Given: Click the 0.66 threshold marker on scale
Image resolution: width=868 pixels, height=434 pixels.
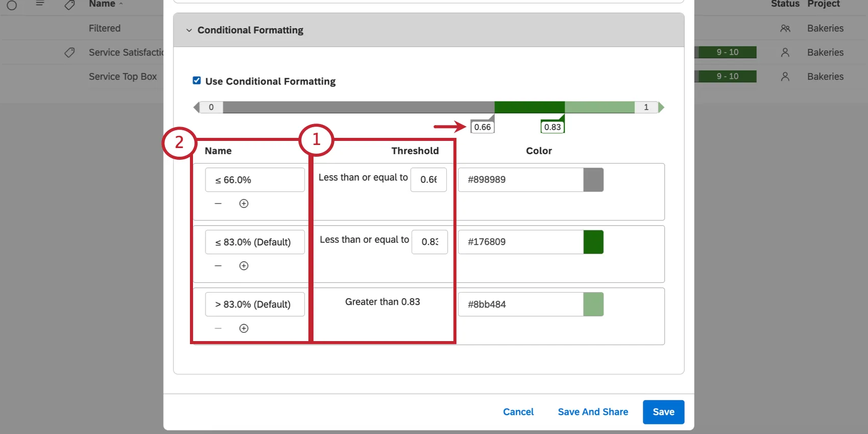Looking at the screenshot, I should click(482, 127).
